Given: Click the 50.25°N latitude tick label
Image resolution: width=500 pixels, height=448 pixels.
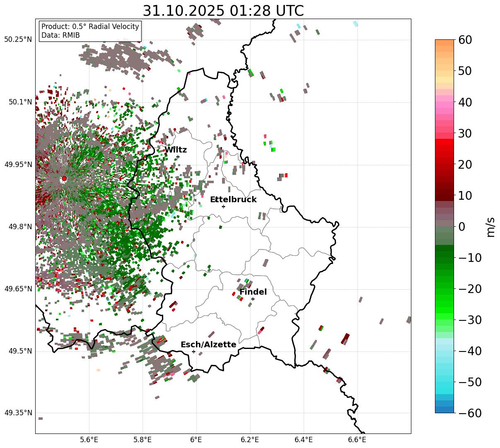Looking at the screenshot, I should coord(18,40).
